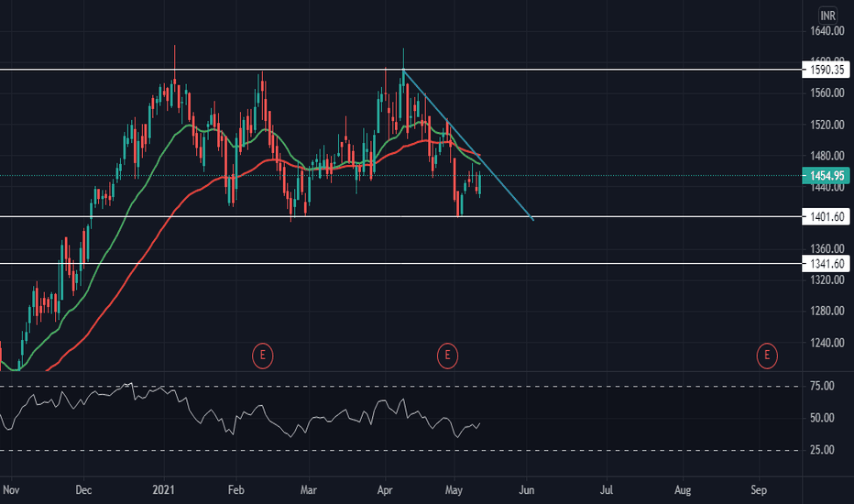Select the 1341.60 horizontal line price label
The width and height of the screenshot is (854, 504).
[826, 264]
